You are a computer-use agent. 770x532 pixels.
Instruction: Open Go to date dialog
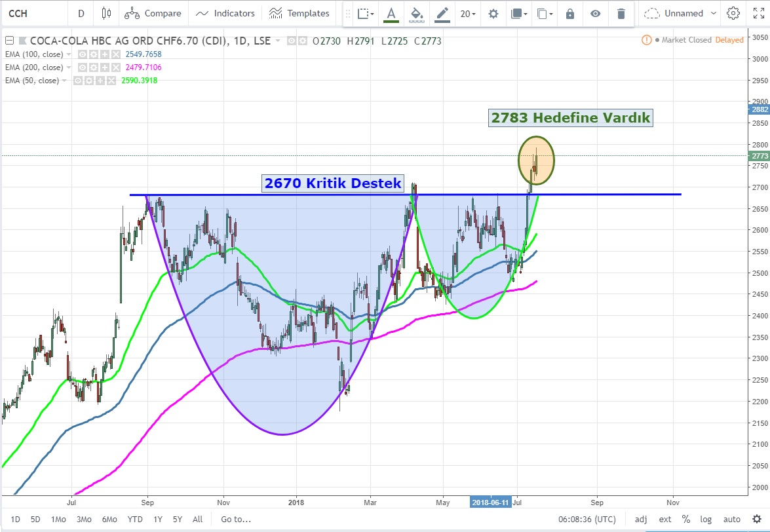[236, 520]
